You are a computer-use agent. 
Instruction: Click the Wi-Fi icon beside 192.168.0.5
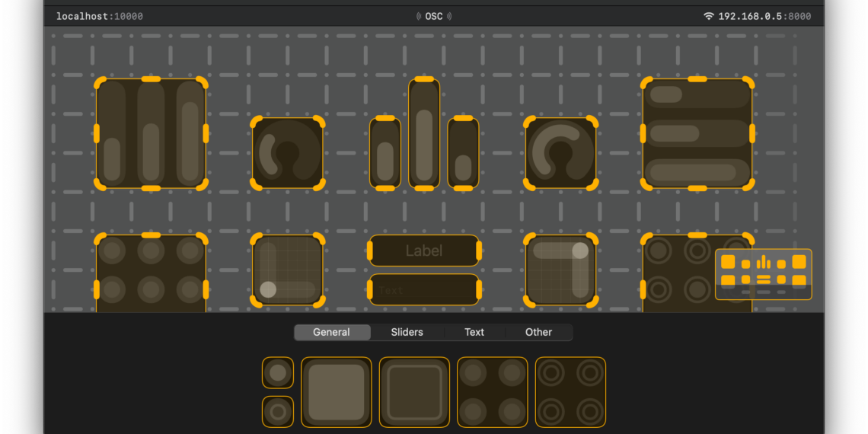coord(709,16)
